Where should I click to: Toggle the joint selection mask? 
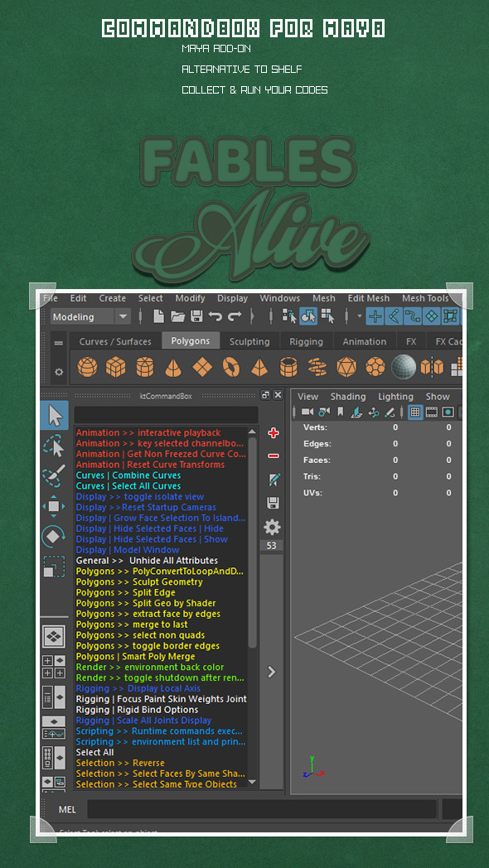click(x=395, y=316)
